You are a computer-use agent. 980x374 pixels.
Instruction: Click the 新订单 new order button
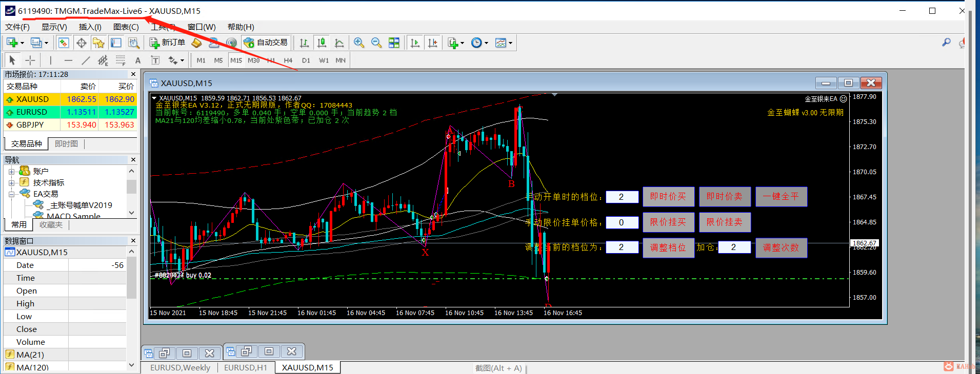[x=167, y=43]
